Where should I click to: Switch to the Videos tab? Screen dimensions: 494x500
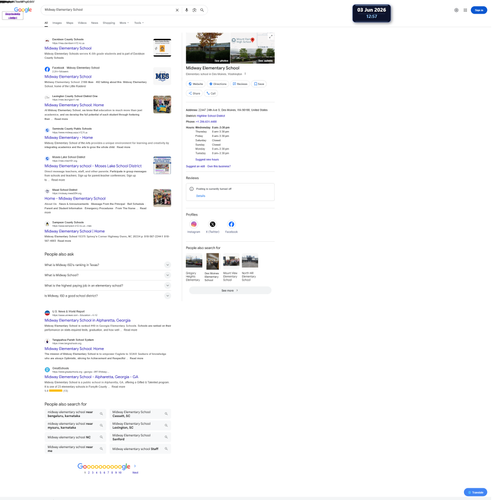pyautogui.click(x=83, y=23)
